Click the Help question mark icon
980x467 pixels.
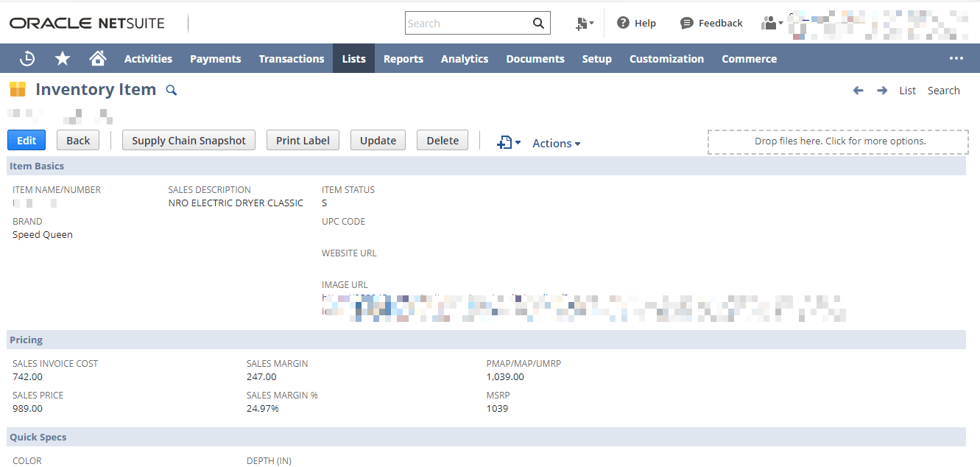click(x=623, y=23)
